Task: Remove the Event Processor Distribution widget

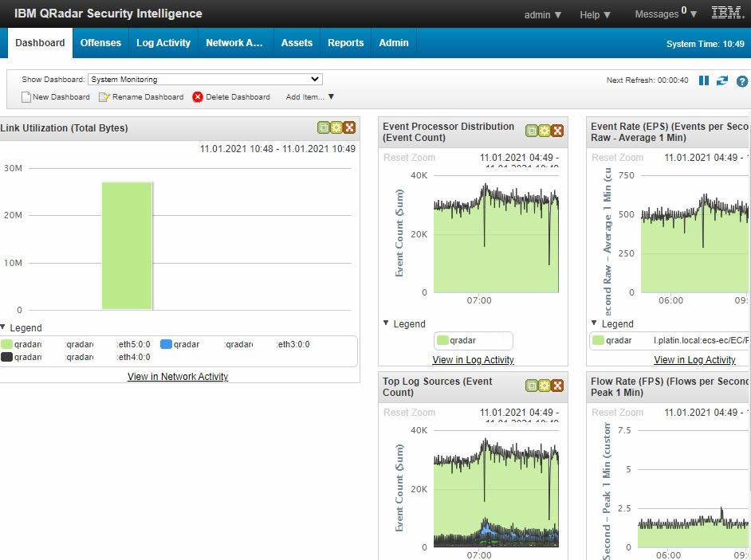Action: 557,131
